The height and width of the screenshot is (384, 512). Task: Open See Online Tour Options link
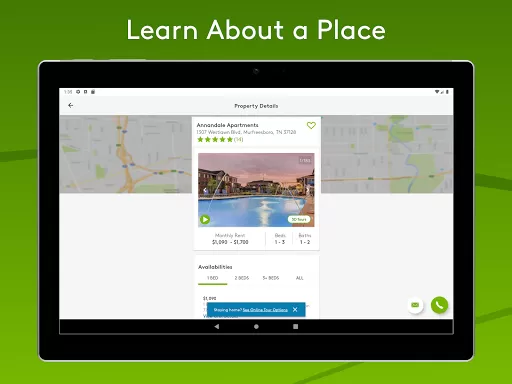click(265, 310)
